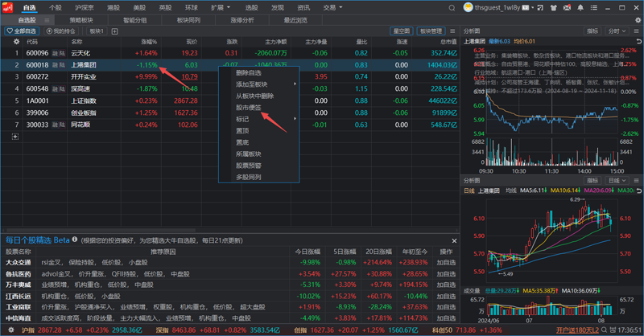Click the thsguest_1wl8y user avatar

coord(468,7)
